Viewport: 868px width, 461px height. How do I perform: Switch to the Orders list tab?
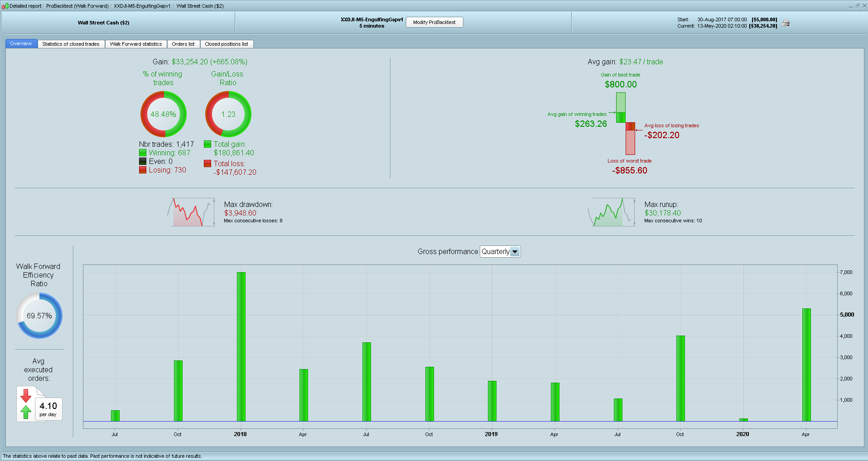click(x=183, y=44)
